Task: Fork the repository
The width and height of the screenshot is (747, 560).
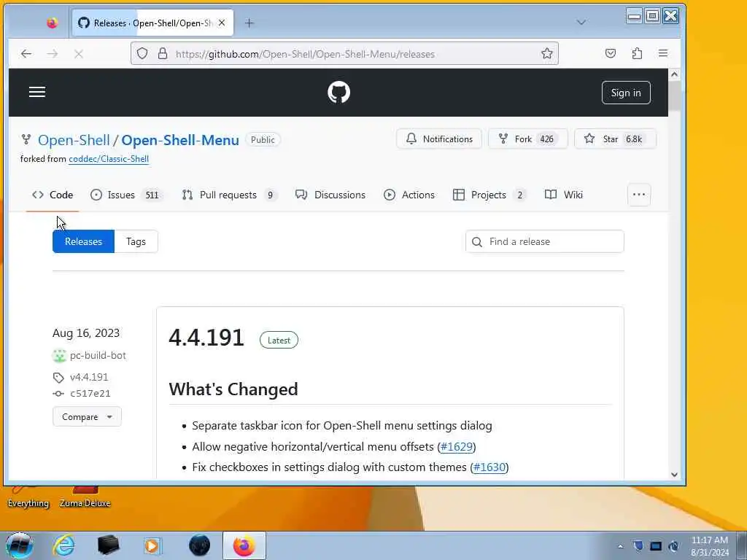Action: (x=528, y=139)
